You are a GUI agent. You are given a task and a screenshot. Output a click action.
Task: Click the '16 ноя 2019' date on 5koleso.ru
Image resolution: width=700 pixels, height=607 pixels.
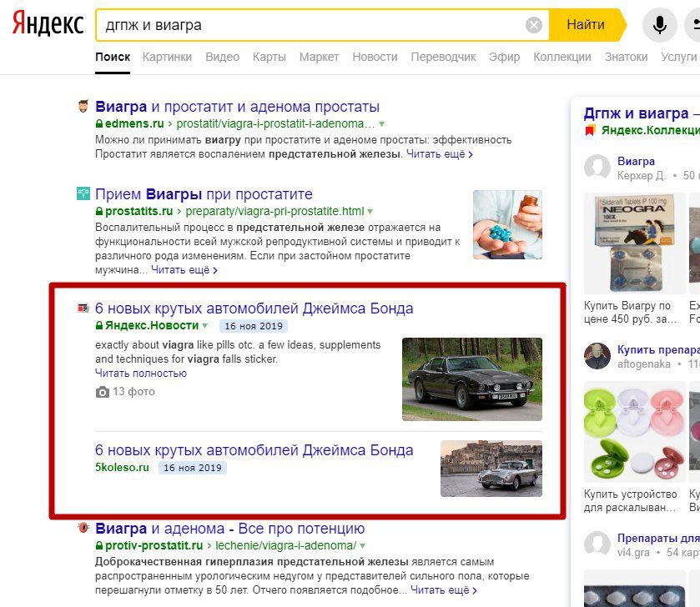tap(193, 468)
